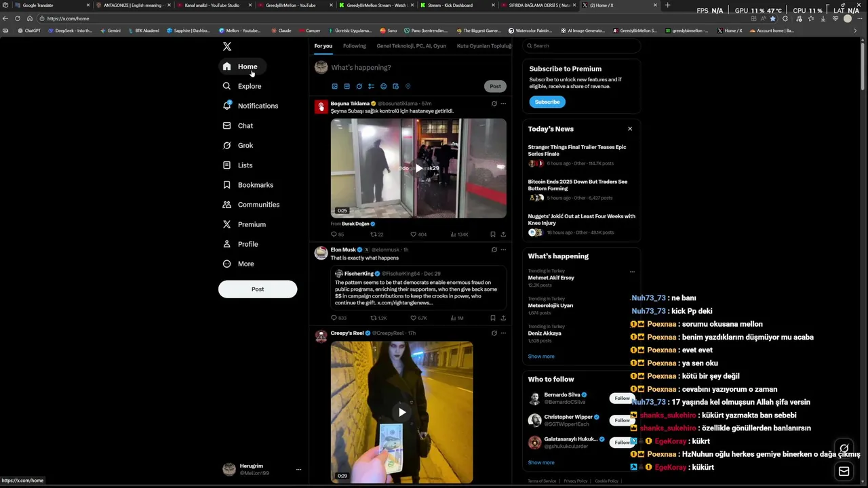This screenshot has height=488, width=868.
Task: Share the Boşuna Tıklama post
Action: (503, 234)
